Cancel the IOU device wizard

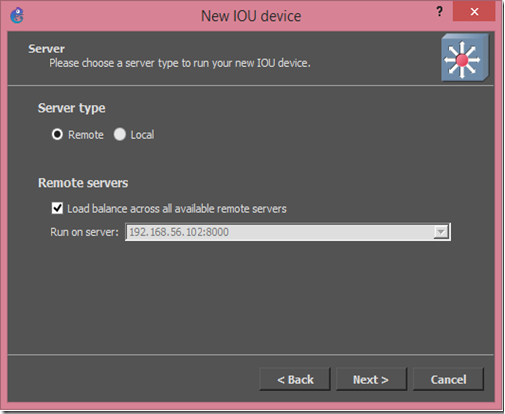448,379
